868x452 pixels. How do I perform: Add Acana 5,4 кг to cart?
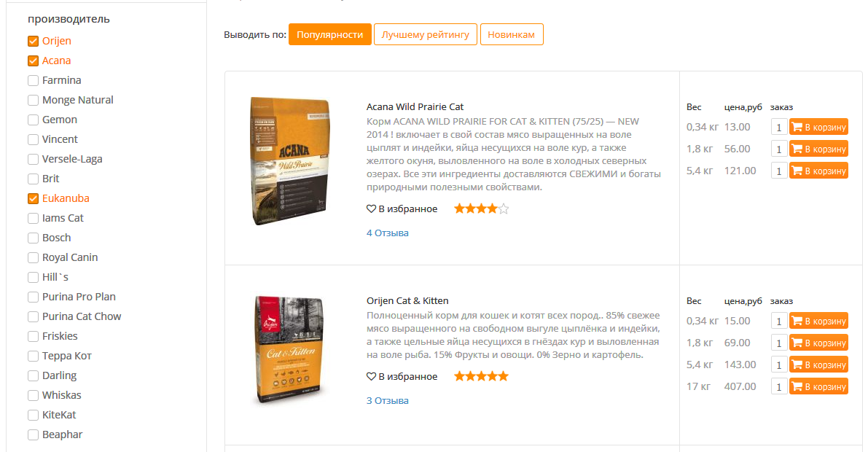pos(818,171)
